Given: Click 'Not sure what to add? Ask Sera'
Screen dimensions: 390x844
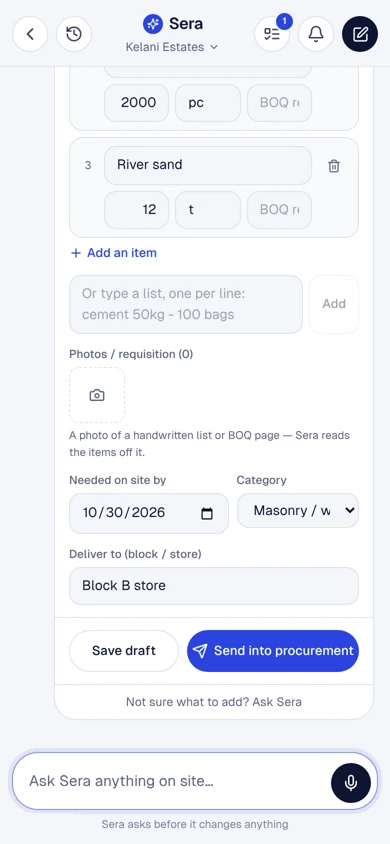Looking at the screenshot, I should (214, 702).
